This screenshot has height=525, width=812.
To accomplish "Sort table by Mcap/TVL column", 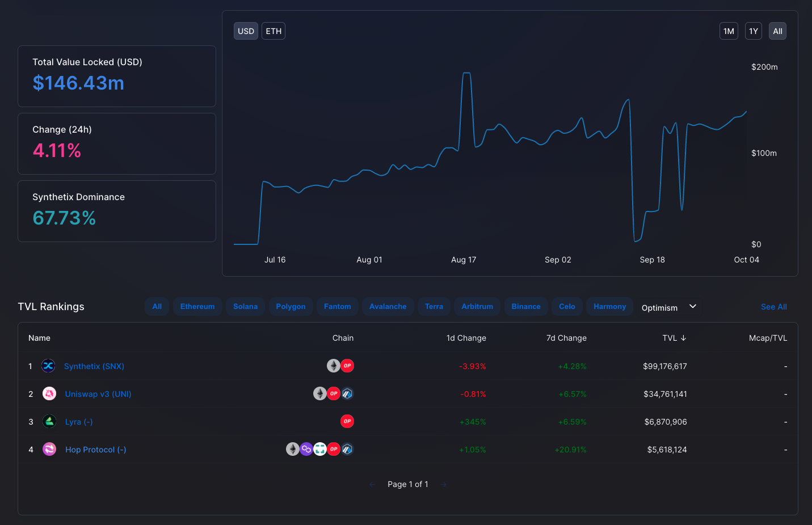I will pos(768,338).
